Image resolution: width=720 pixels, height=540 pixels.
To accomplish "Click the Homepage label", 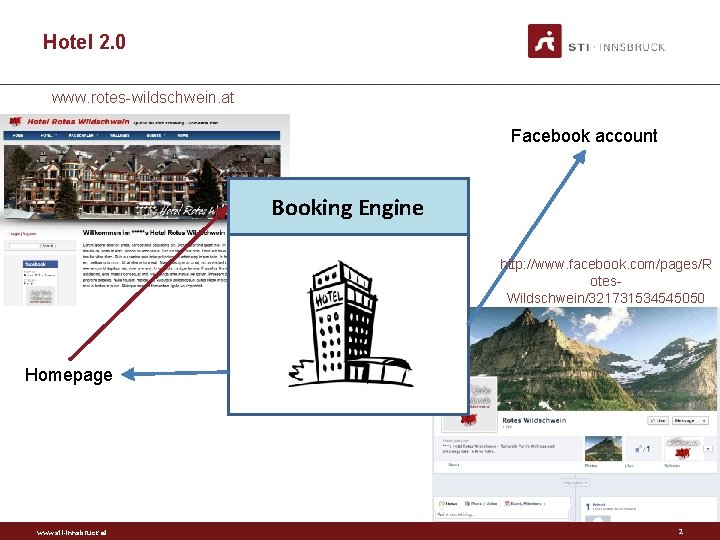I will click(69, 375).
